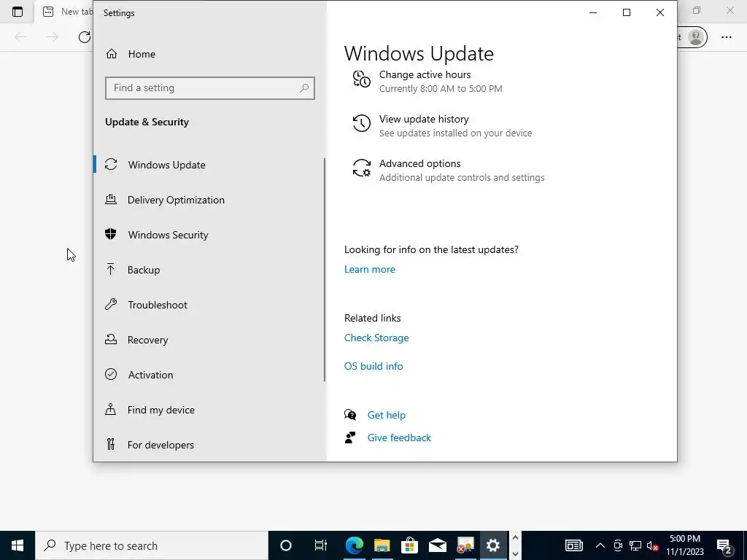
Task: Focus the Find a setting search box
Action: pyautogui.click(x=209, y=88)
